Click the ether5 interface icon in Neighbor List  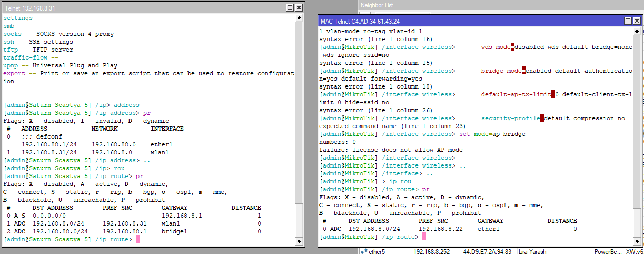[x=365, y=251]
